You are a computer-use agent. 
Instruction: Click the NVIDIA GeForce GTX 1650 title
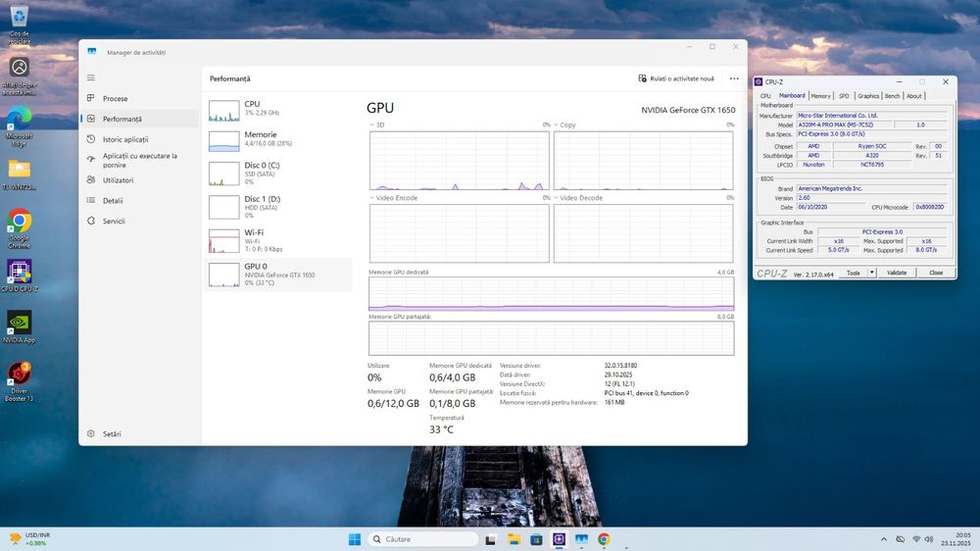tap(688, 110)
